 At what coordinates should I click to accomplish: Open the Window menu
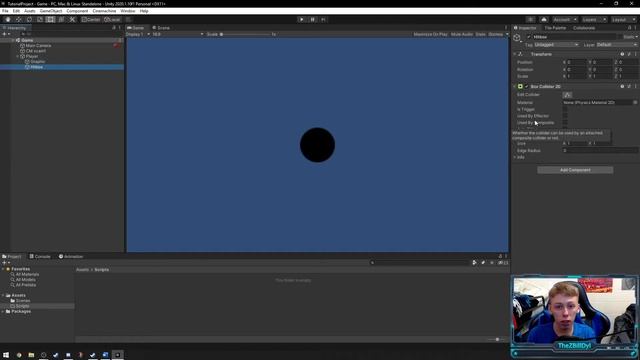click(x=128, y=11)
